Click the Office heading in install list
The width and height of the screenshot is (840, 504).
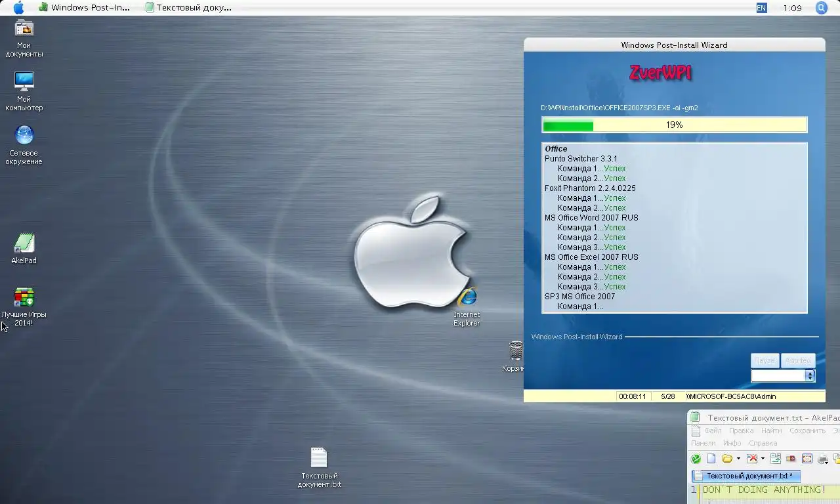[x=556, y=149]
